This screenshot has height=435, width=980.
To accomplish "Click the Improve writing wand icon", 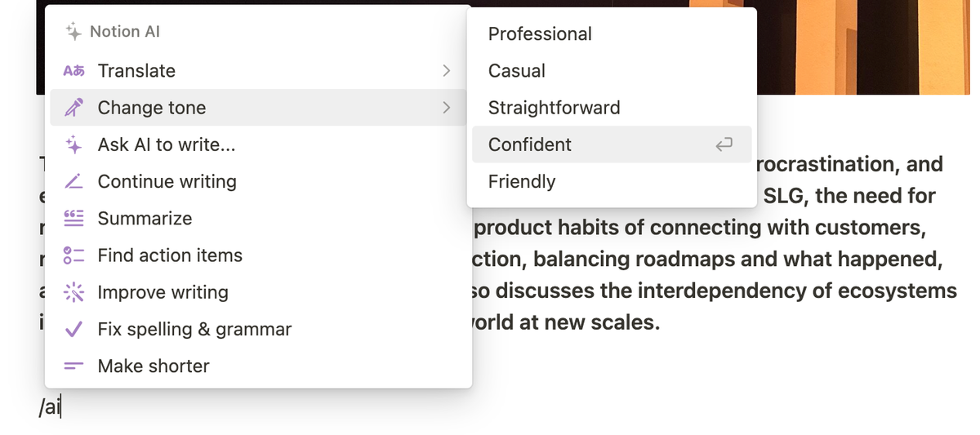I will click(x=73, y=292).
